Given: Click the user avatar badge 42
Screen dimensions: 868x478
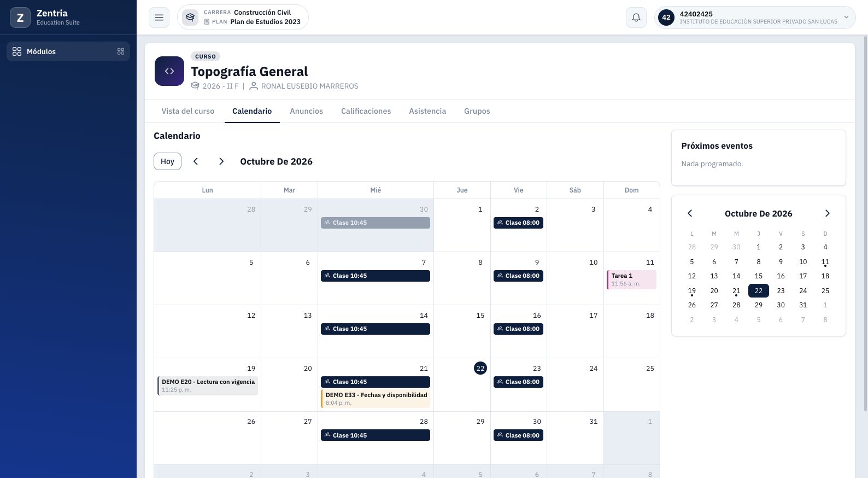Looking at the screenshot, I should [666, 18].
